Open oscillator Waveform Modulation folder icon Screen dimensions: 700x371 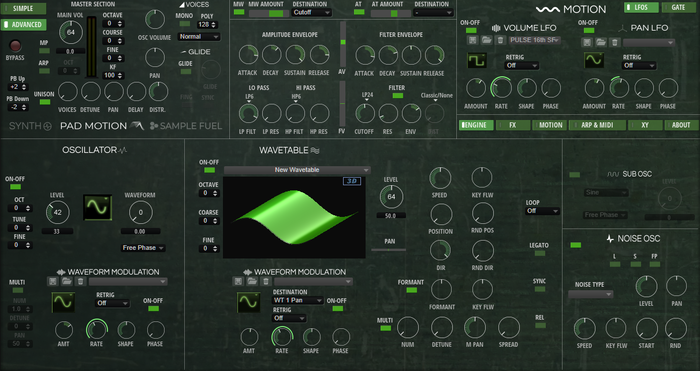click(67, 281)
